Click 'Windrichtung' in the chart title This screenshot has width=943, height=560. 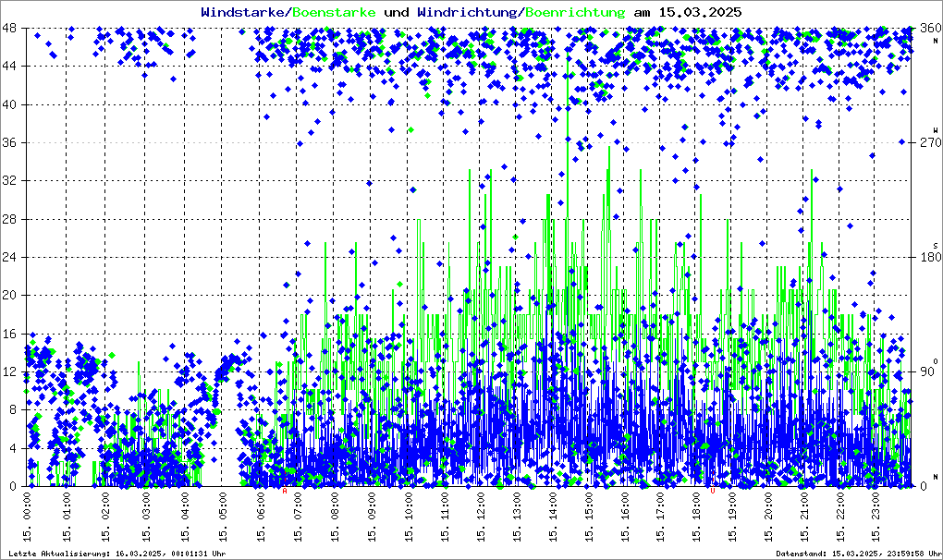point(467,12)
